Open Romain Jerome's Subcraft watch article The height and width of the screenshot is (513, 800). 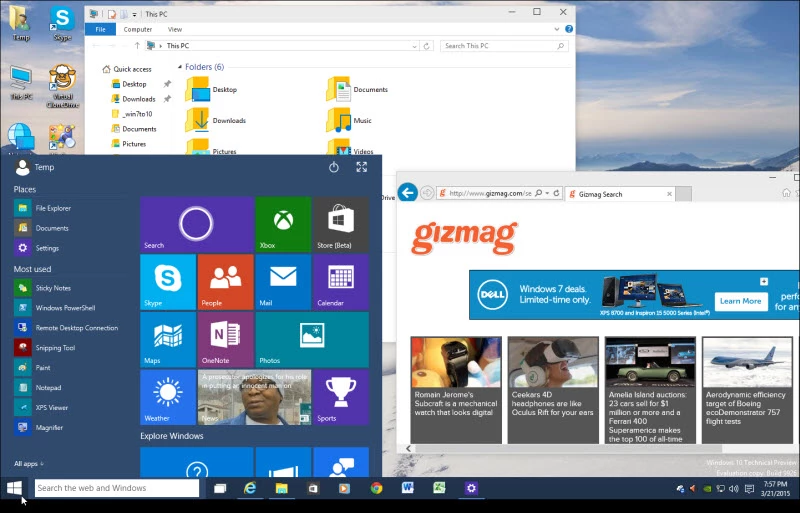456,390
